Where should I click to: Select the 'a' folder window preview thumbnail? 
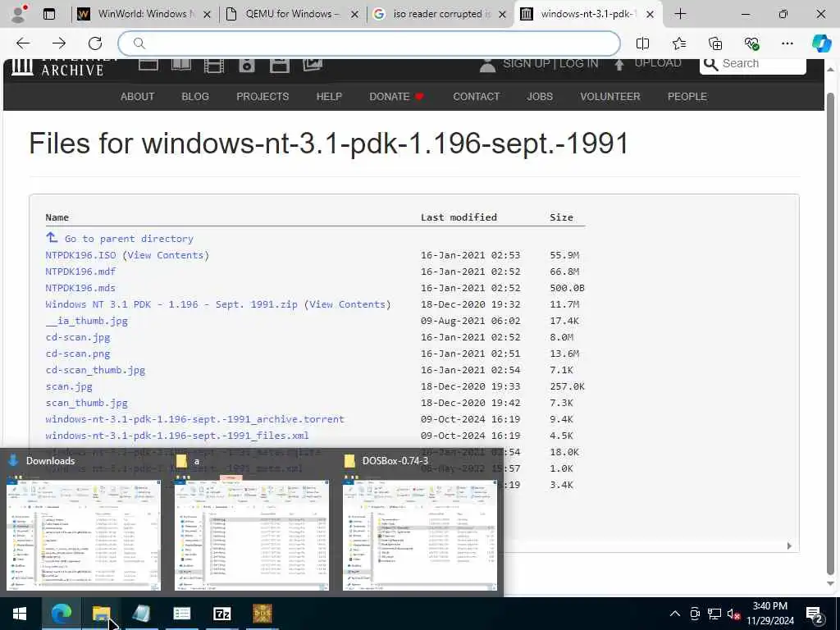pyautogui.click(x=252, y=535)
